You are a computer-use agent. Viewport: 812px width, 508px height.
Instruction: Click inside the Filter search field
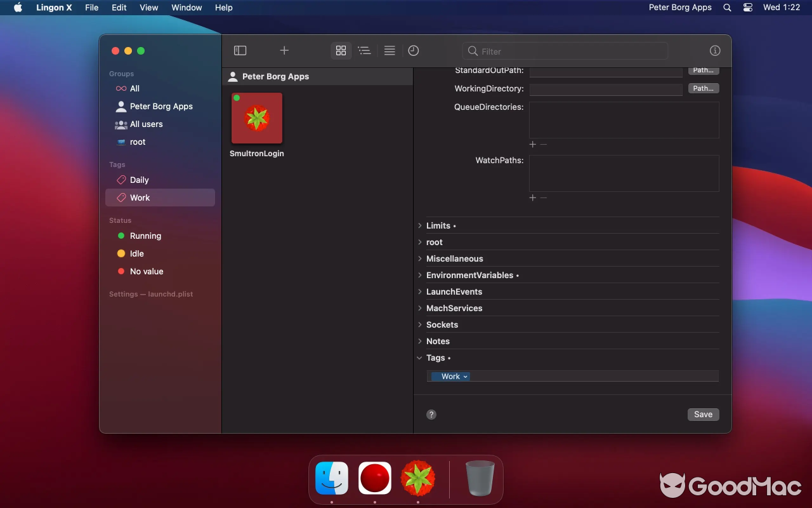coord(565,50)
